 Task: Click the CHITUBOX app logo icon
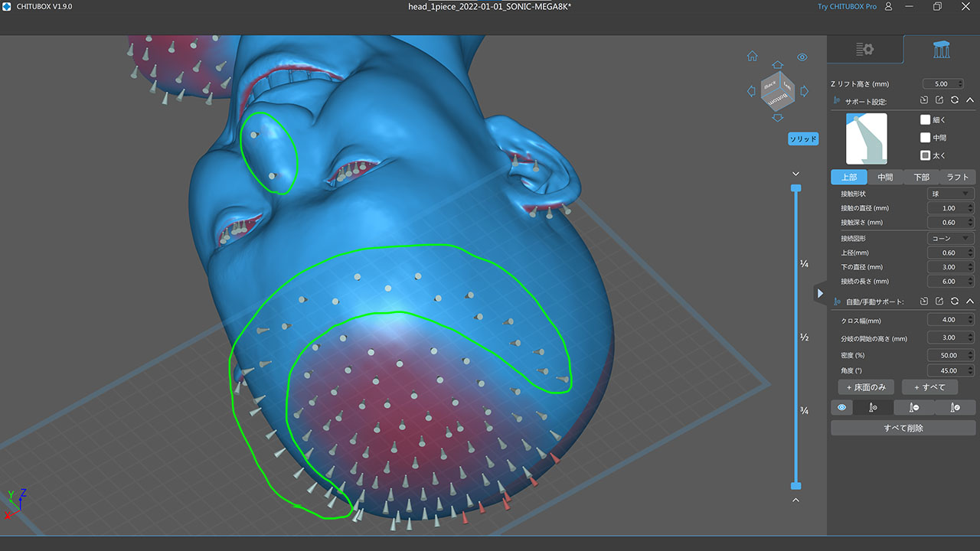7,7
